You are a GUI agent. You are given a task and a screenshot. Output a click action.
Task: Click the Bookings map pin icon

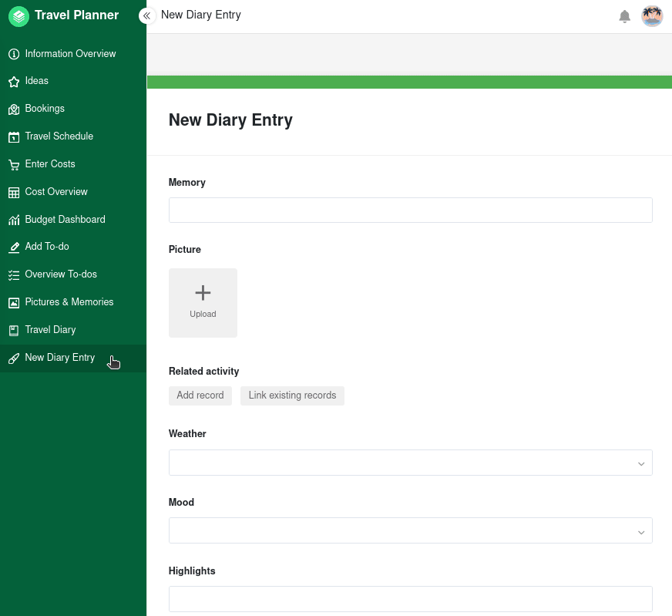(14, 109)
